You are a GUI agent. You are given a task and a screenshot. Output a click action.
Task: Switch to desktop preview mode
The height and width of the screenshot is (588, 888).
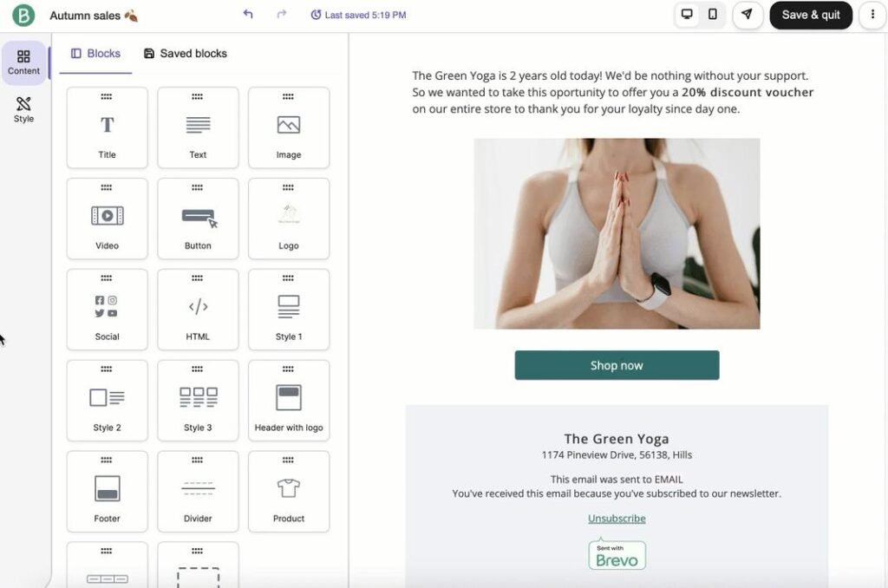point(687,15)
